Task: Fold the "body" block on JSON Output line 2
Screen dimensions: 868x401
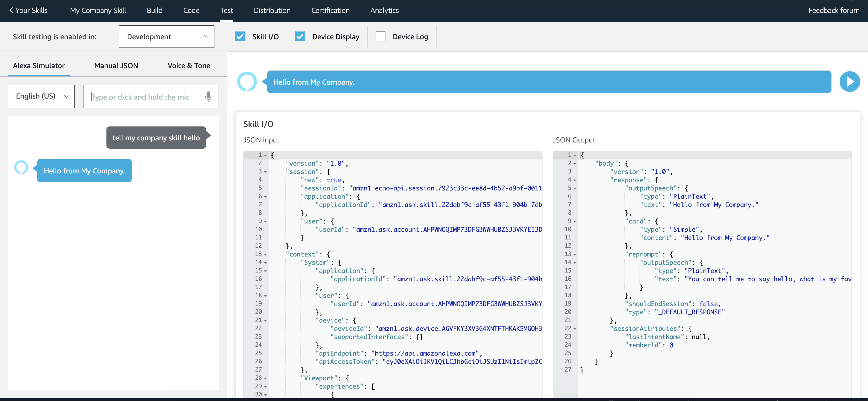Action: click(x=575, y=164)
